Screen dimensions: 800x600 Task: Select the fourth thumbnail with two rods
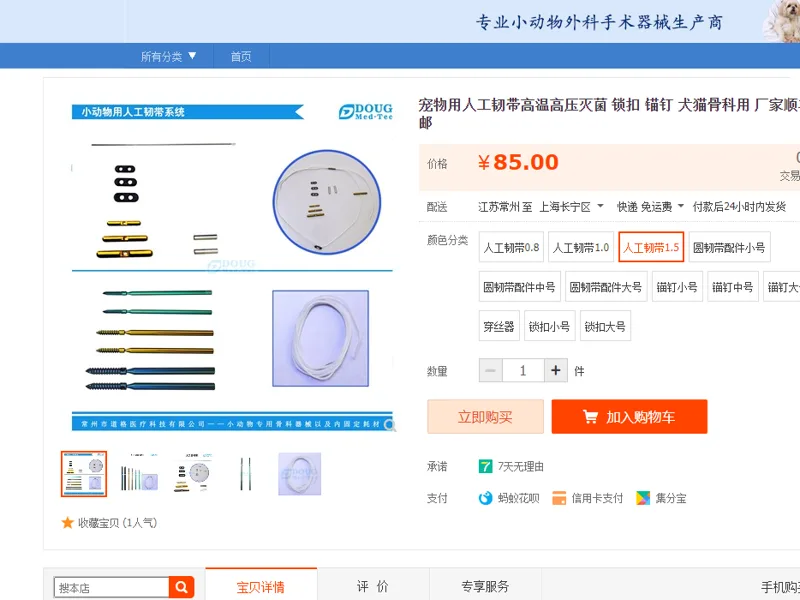click(x=245, y=474)
